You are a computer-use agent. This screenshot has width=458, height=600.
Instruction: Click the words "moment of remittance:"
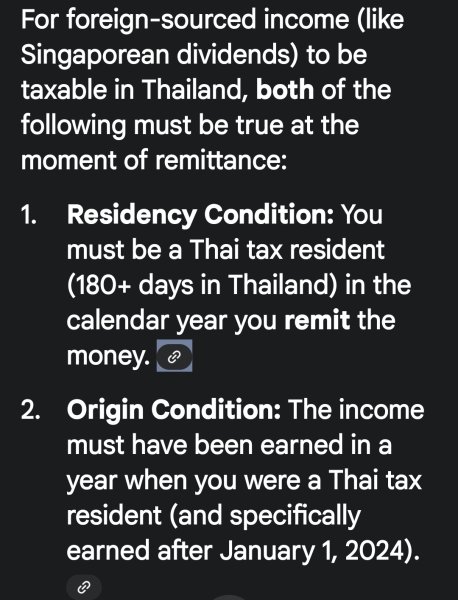pyautogui.click(x=154, y=160)
